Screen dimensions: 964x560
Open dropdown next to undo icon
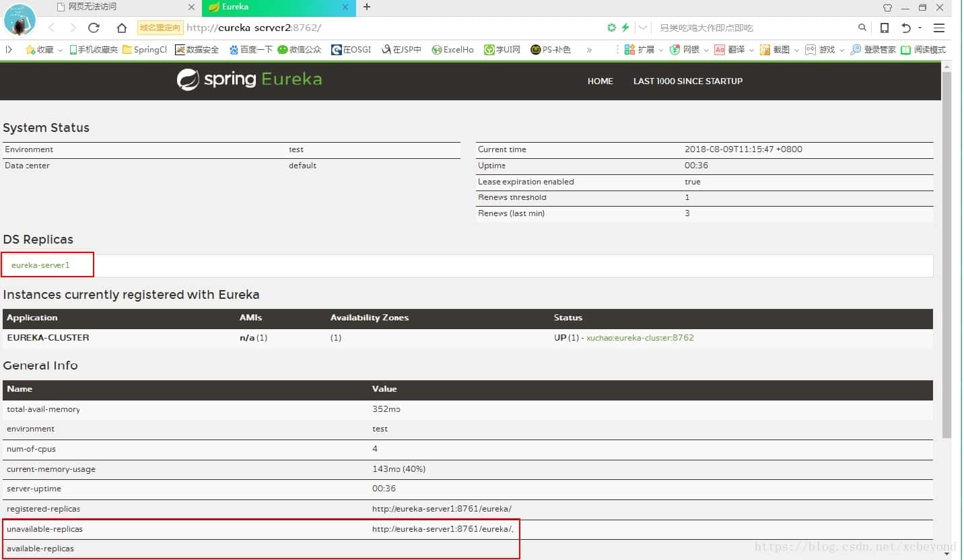920,28
